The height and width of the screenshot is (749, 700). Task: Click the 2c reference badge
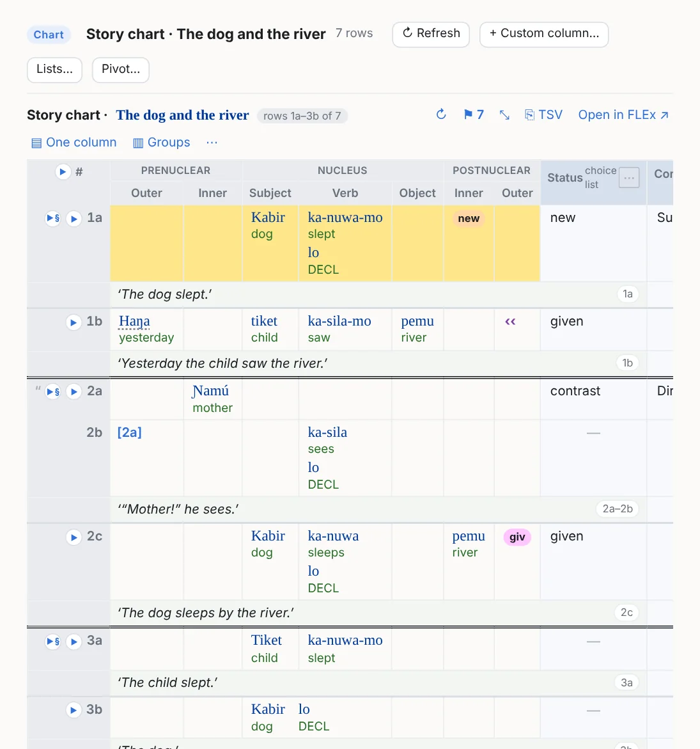(626, 612)
